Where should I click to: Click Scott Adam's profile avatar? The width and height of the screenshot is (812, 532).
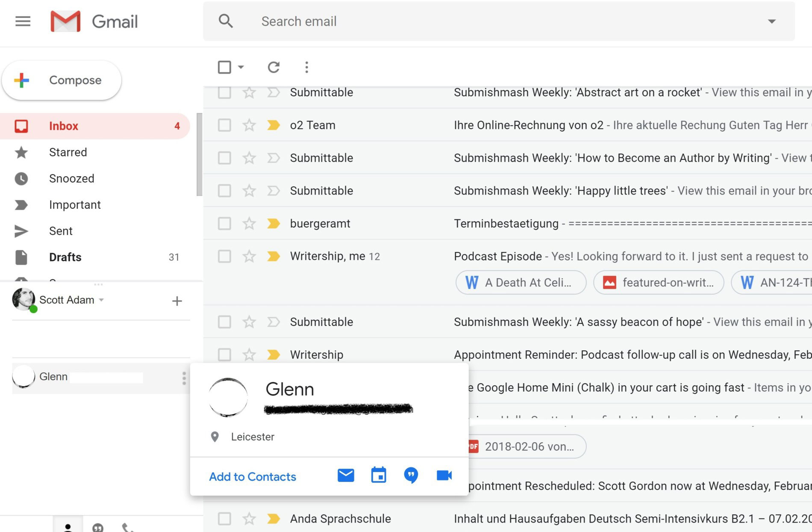24,299
